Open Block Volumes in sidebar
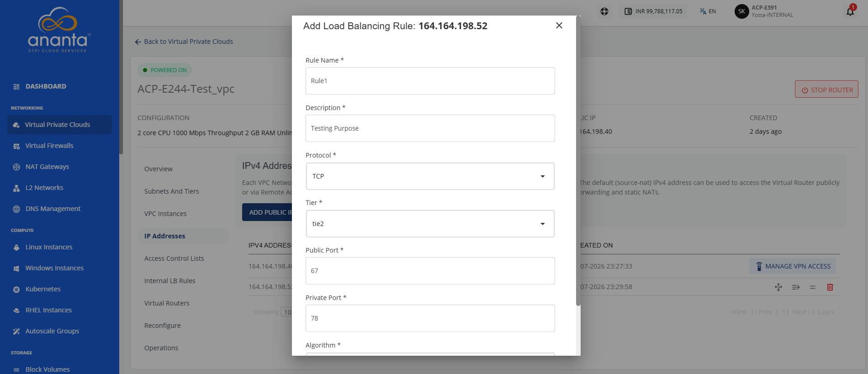 pyautogui.click(x=48, y=369)
